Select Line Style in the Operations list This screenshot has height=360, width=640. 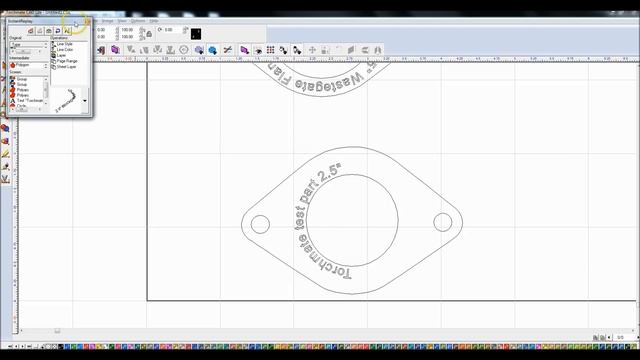[x=64, y=44]
